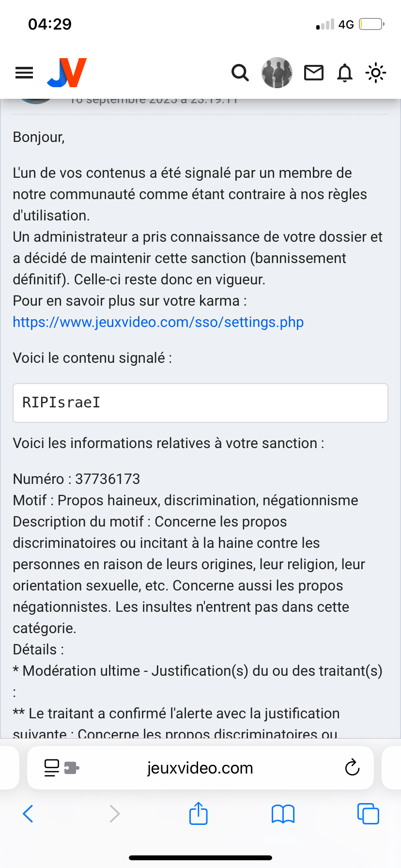Open the hamburger navigation menu

tap(24, 73)
